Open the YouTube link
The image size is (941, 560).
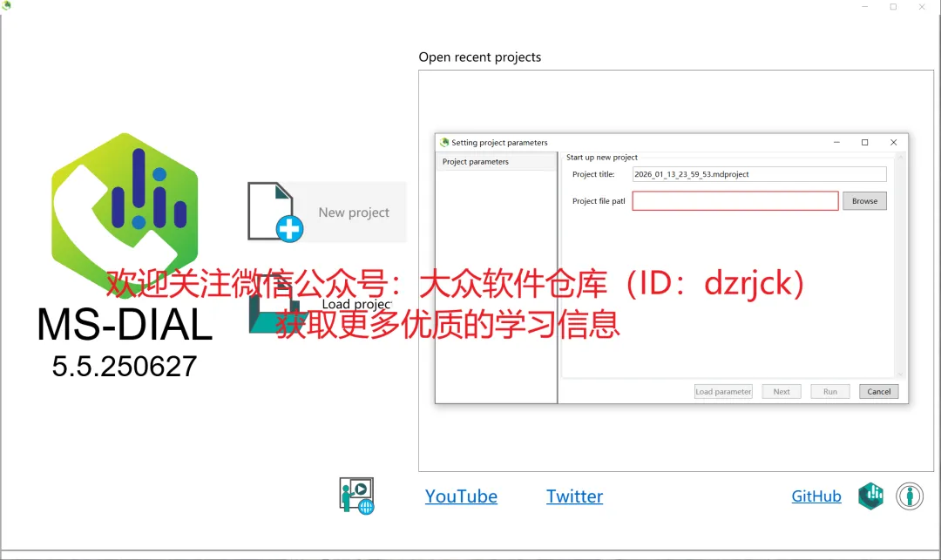461,496
